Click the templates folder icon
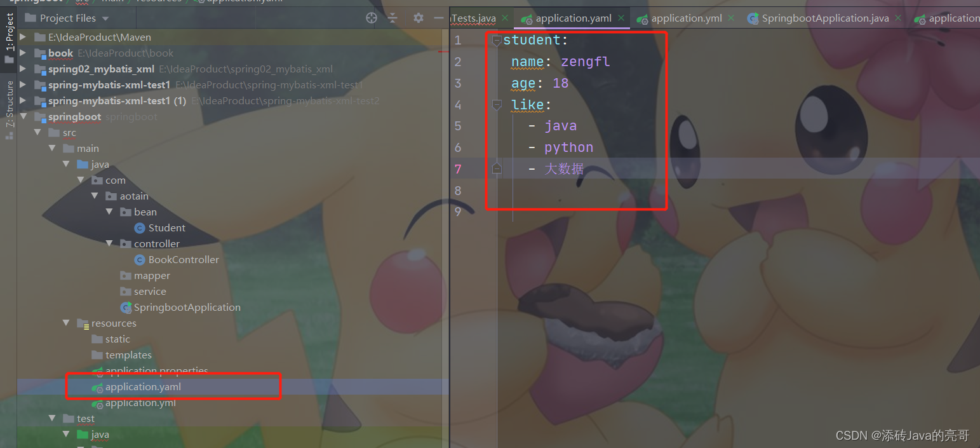The height and width of the screenshot is (448, 980). tap(97, 355)
